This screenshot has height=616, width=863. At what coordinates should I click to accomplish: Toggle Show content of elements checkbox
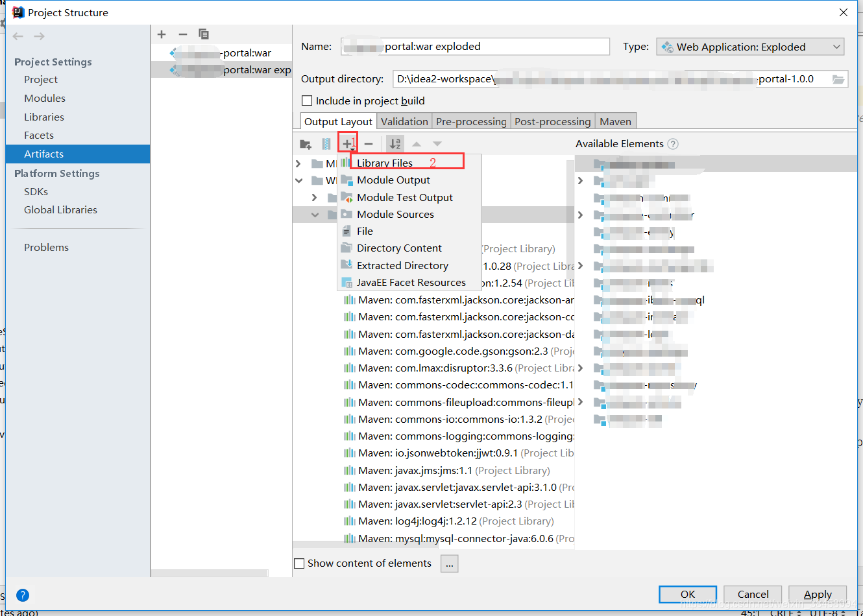299,563
